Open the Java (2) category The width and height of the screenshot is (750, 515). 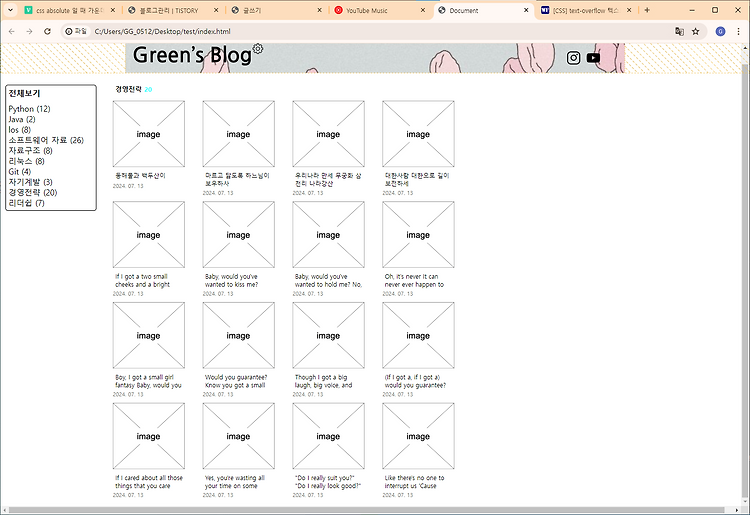[22, 120]
